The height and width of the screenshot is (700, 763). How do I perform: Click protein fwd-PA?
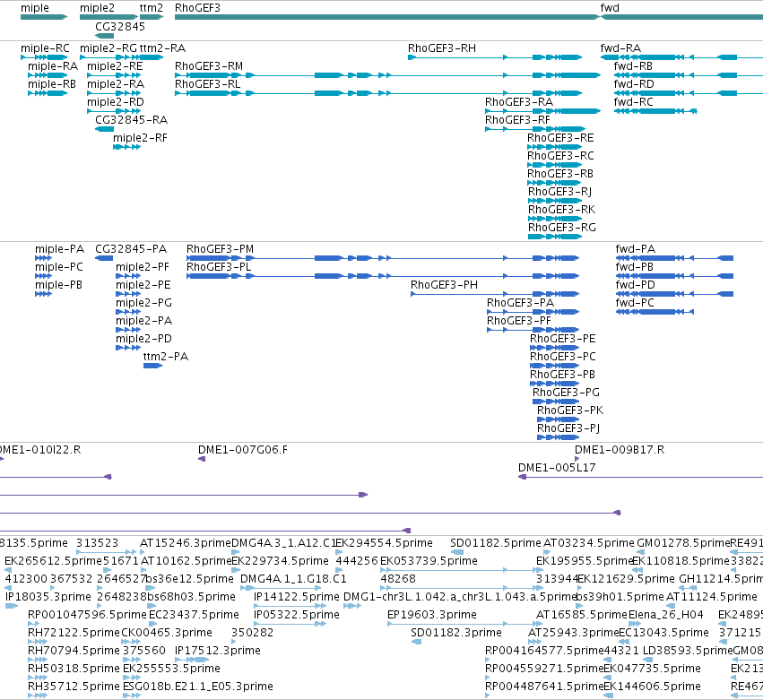[x=674, y=258]
